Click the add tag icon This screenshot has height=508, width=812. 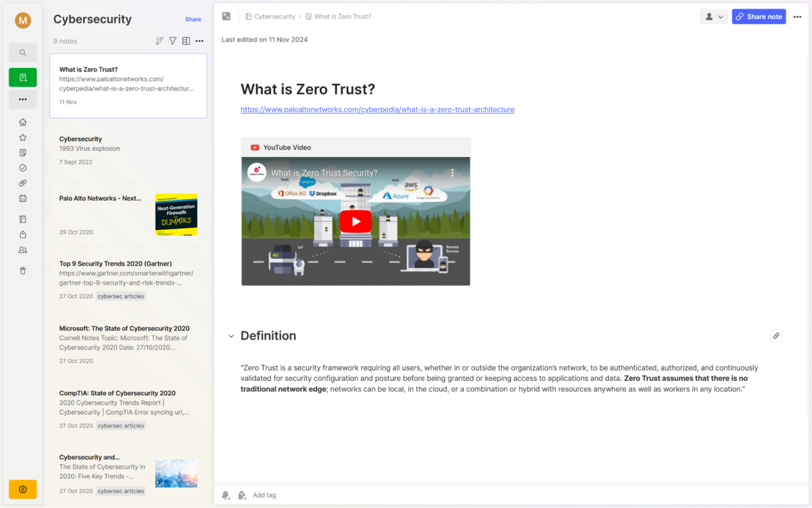pos(242,495)
